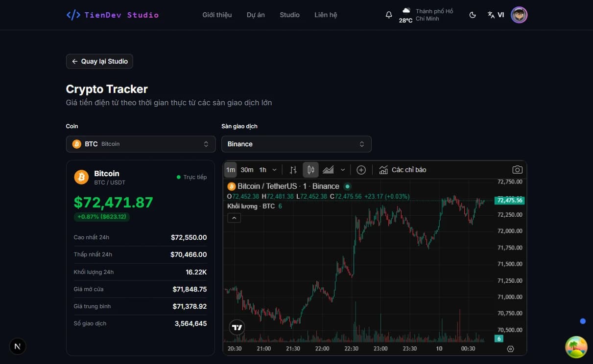Open chart settings gear icon
The image size is (593, 364).
tap(511, 349)
